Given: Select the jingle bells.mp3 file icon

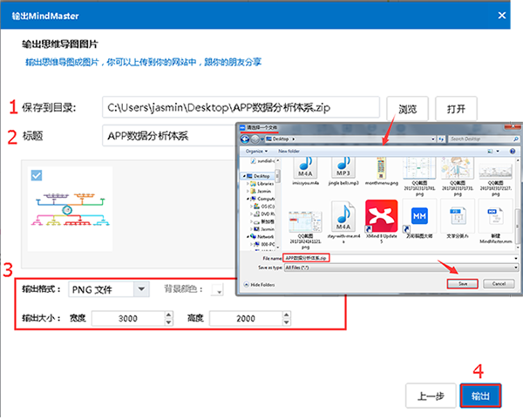Looking at the screenshot, I should [x=343, y=166].
